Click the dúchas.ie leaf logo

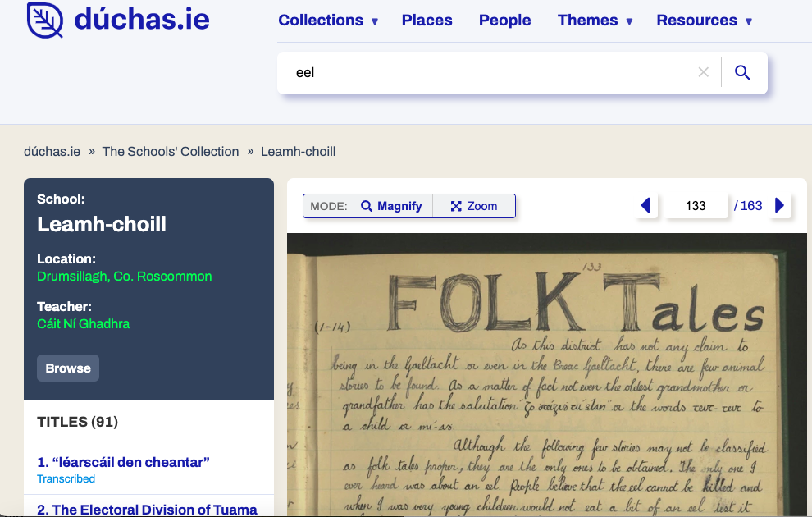44,21
